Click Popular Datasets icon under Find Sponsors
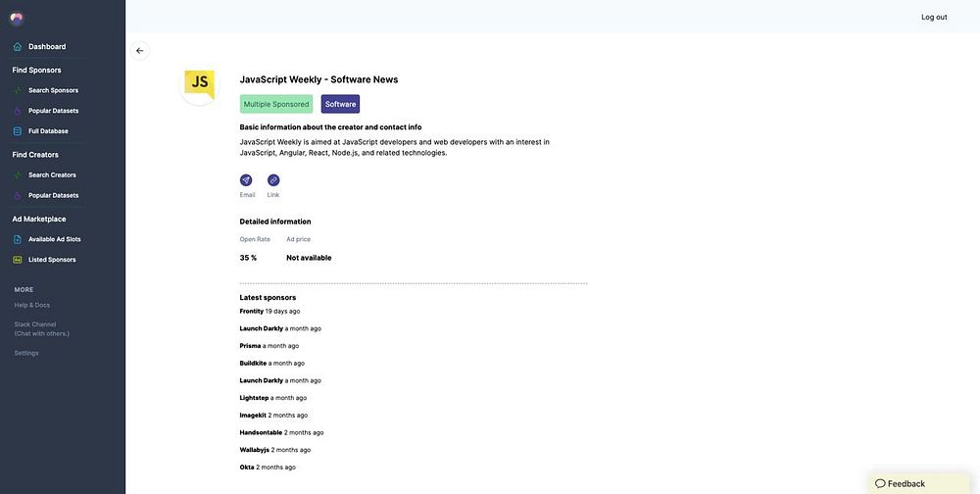This screenshot has height=494, width=980. point(18,111)
